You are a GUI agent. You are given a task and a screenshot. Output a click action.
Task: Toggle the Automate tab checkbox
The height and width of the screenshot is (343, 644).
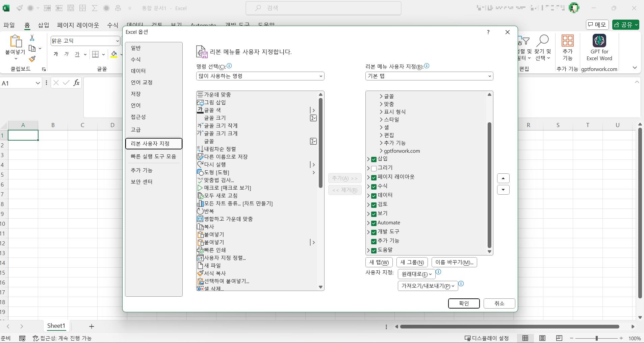(x=374, y=223)
